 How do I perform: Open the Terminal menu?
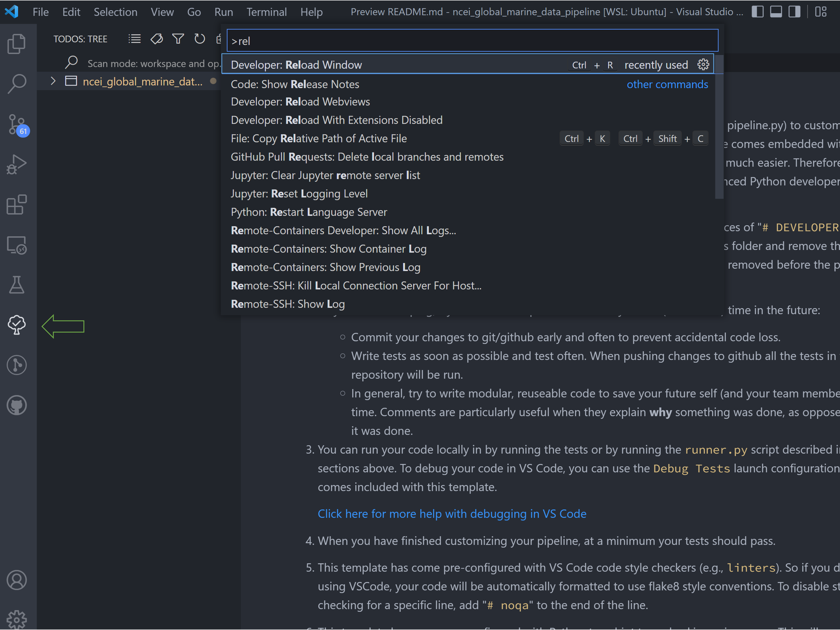(x=267, y=12)
